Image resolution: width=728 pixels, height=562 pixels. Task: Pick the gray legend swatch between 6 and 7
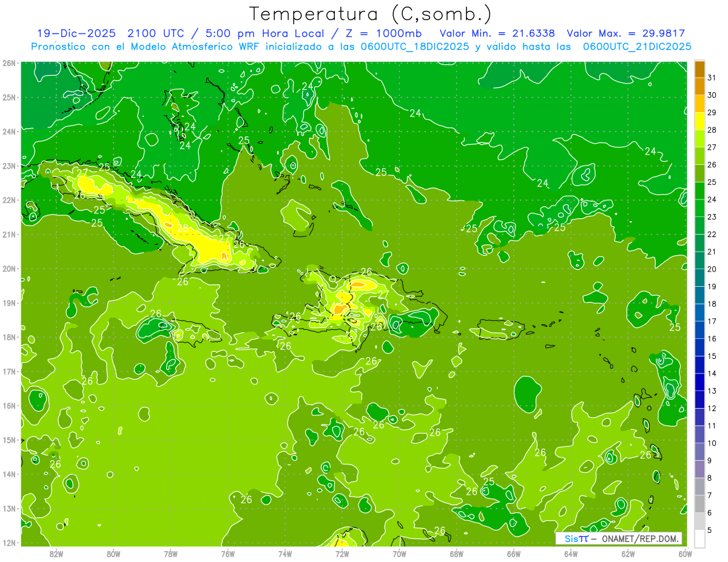pos(699,504)
